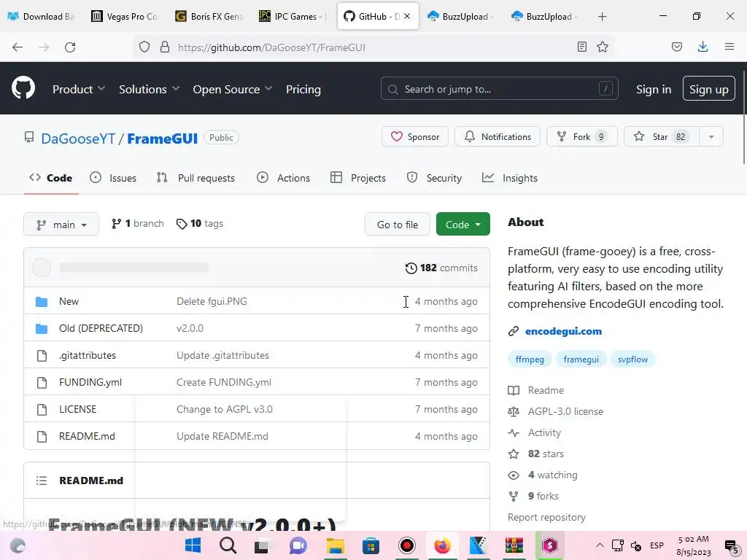The width and height of the screenshot is (747, 560).
Task: Open the Projects tab
Action: click(x=358, y=178)
